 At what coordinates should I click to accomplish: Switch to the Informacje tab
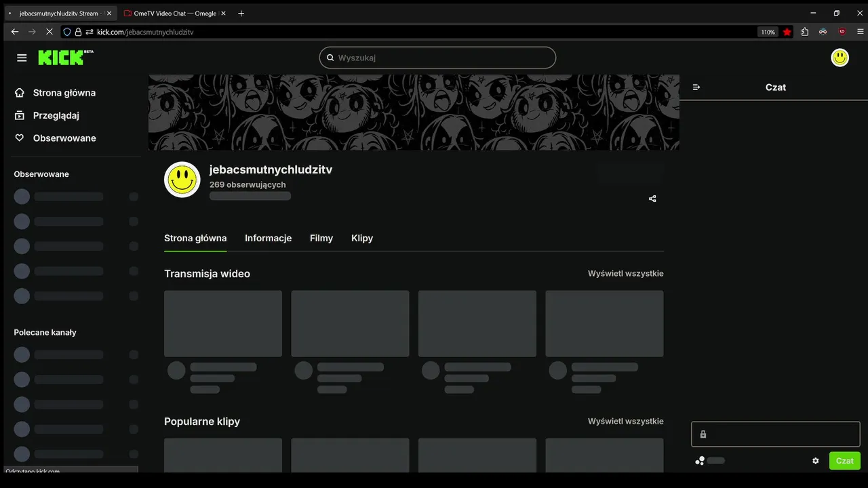click(268, 238)
